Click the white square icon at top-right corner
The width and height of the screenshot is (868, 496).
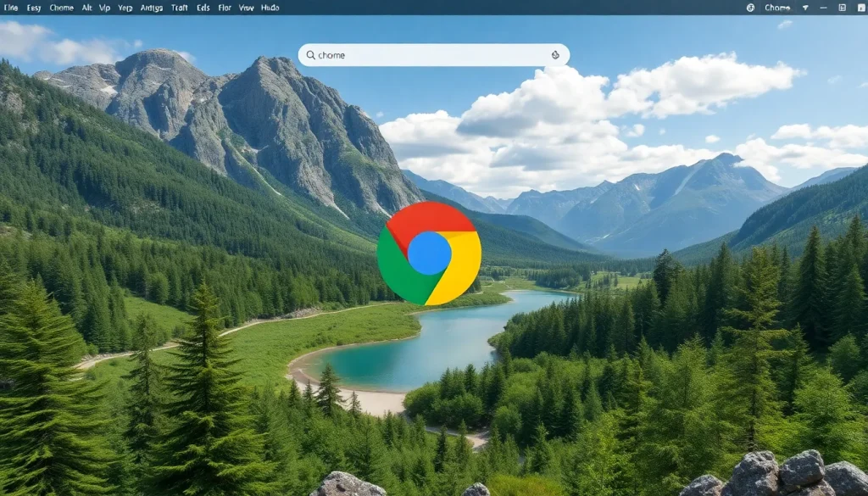861,8
